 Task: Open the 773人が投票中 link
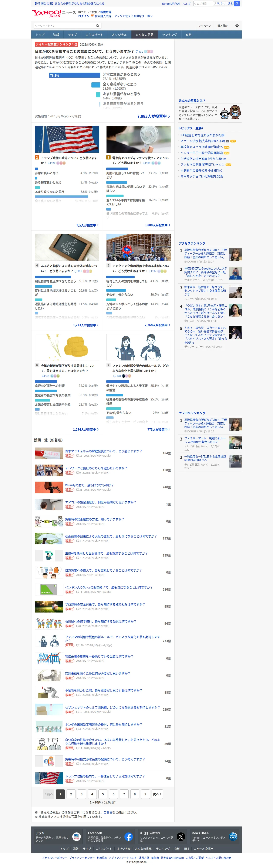tap(159, 430)
